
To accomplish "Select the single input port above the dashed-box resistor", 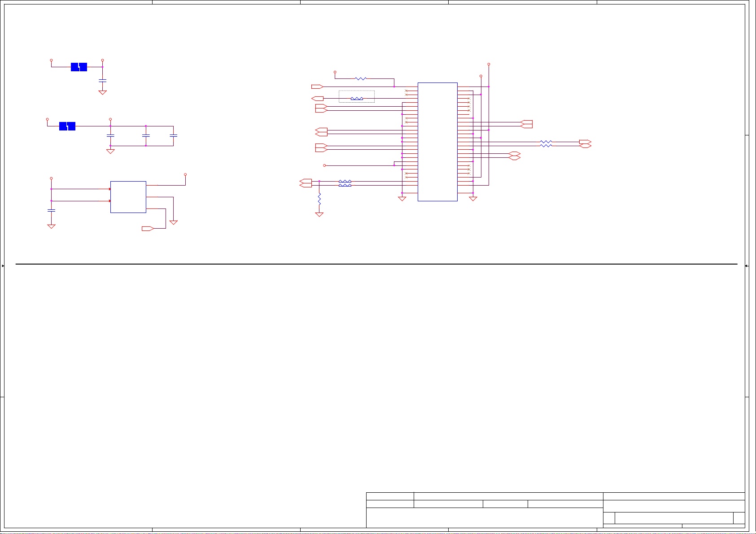I will [317, 87].
